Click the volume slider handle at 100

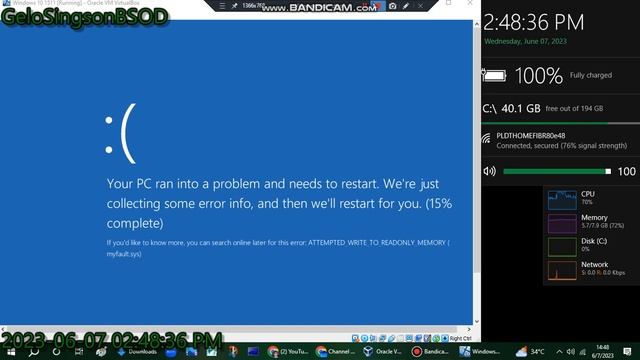pyautogui.click(x=608, y=171)
